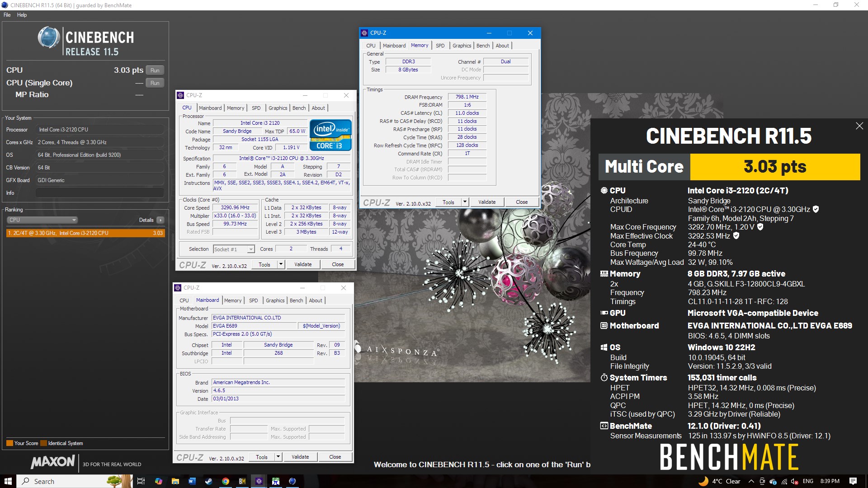This screenshot has height=488, width=868.
Task: Click the EVGA E689 model field
Action: tap(254, 326)
